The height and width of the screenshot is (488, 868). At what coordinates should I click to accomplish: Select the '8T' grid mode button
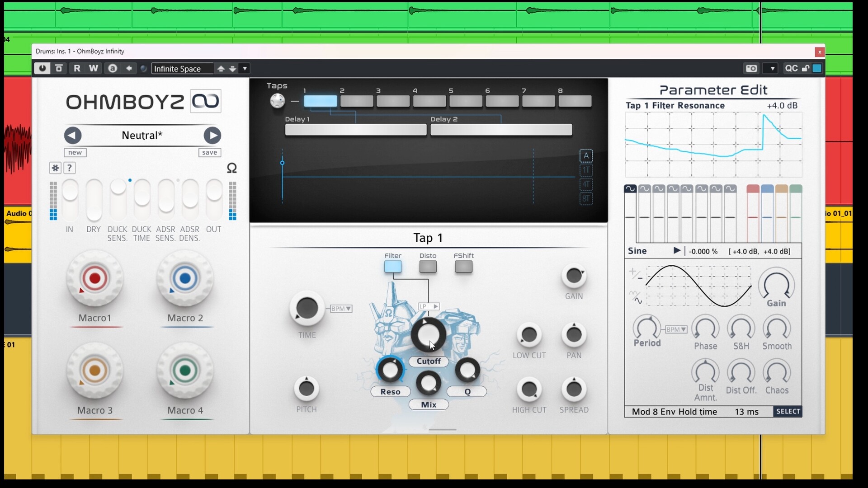pyautogui.click(x=586, y=198)
